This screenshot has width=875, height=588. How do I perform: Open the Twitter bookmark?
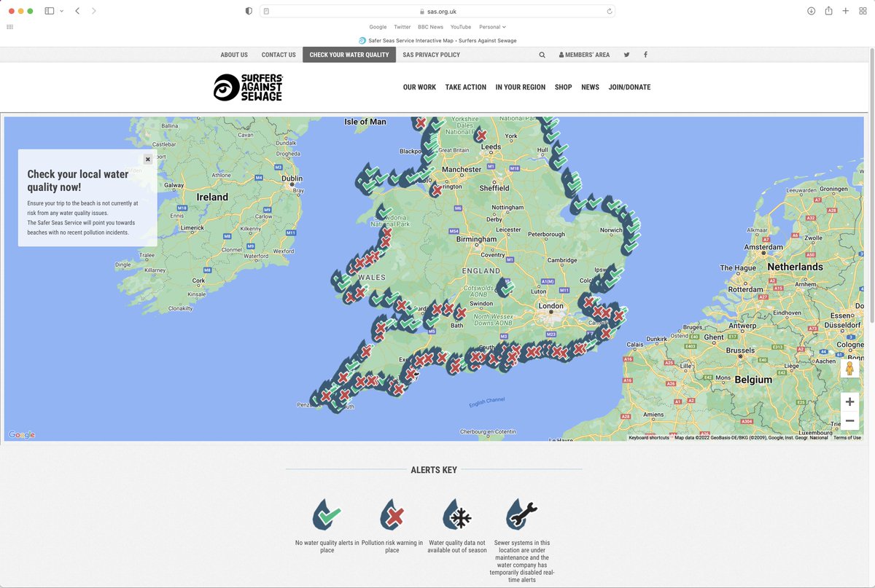(x=402, y=27)
